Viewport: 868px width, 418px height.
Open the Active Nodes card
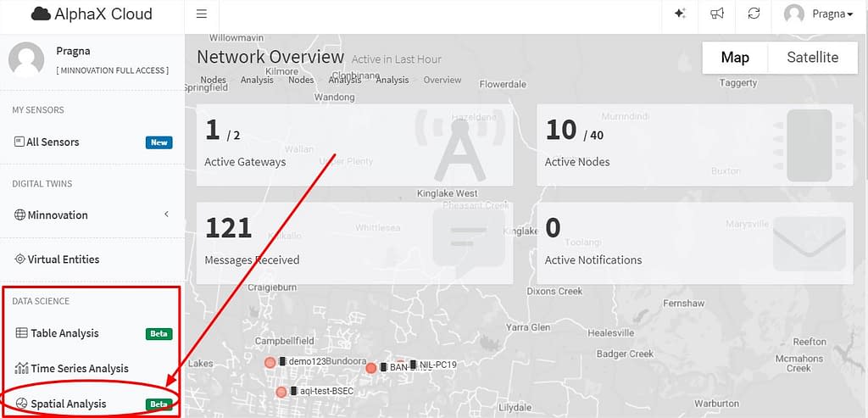tap(695, 145)
